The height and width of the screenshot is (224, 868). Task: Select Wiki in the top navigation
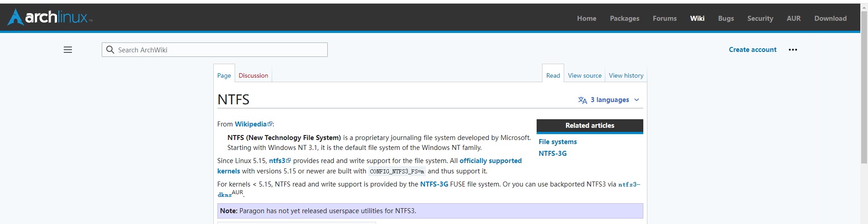click(697, 19)
